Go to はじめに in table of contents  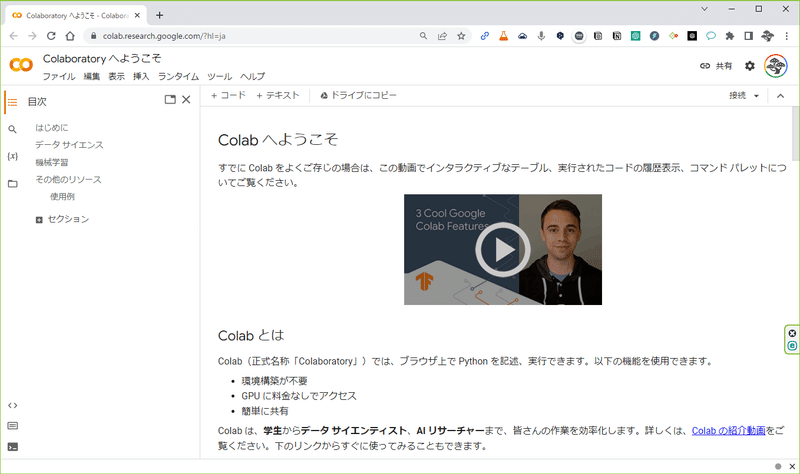[52, 128]
